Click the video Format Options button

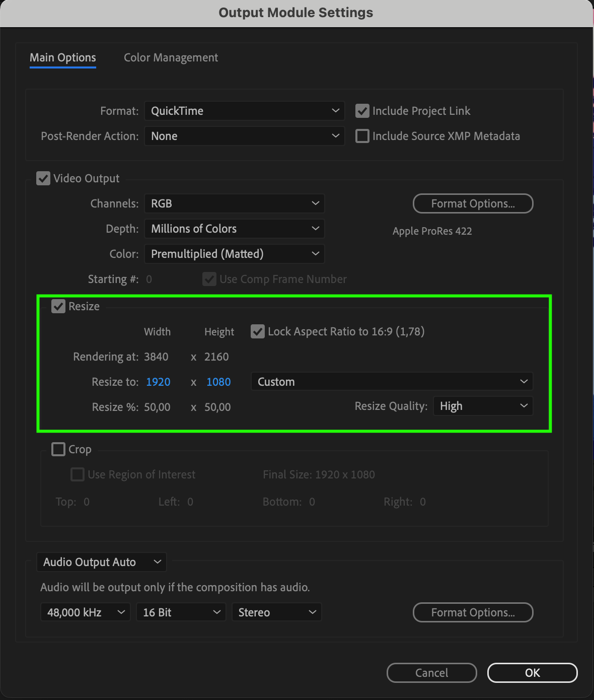[473, 203]
